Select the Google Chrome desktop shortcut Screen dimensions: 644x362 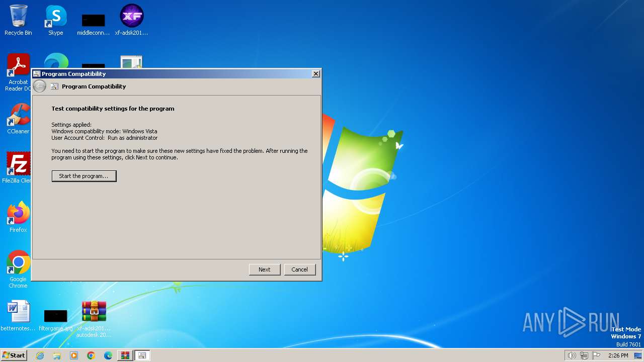pyautogui.click(x=18, y=269)
